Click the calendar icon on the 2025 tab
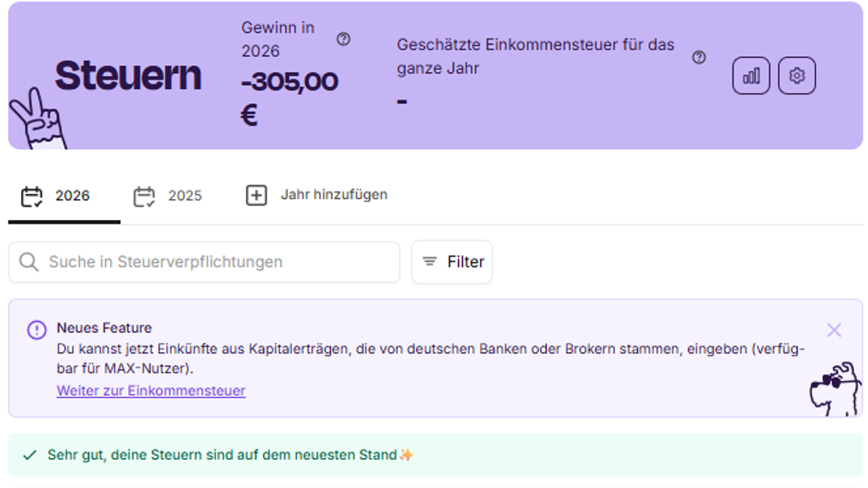The width and height of the screenshot is (868, 488). coord(142,195)
